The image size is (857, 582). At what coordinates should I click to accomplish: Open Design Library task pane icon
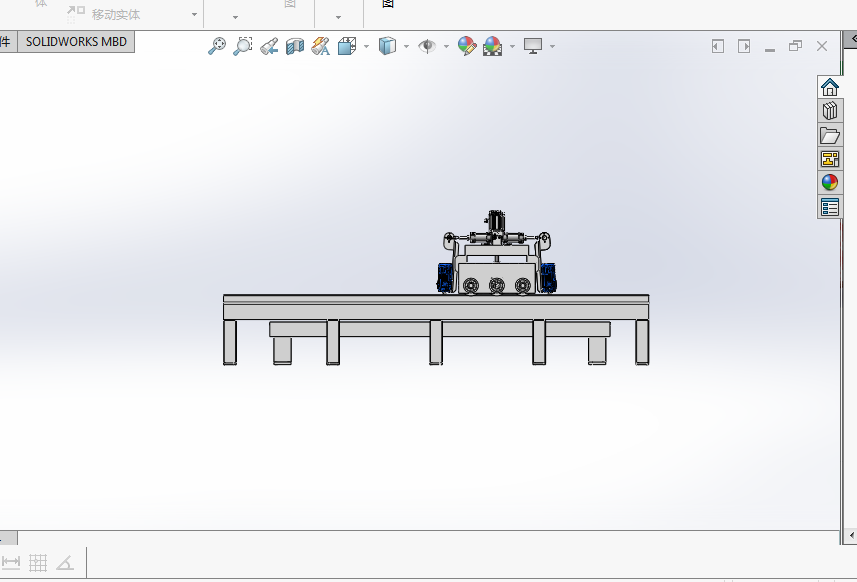coord(830,111)
